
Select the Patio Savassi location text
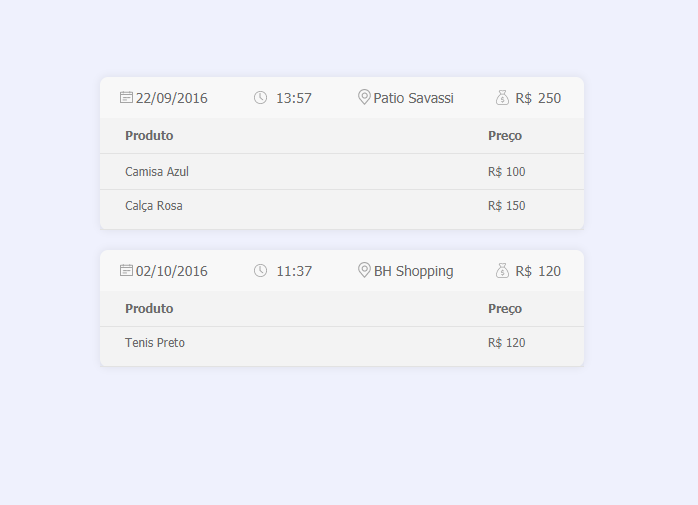tap(414, 98)
